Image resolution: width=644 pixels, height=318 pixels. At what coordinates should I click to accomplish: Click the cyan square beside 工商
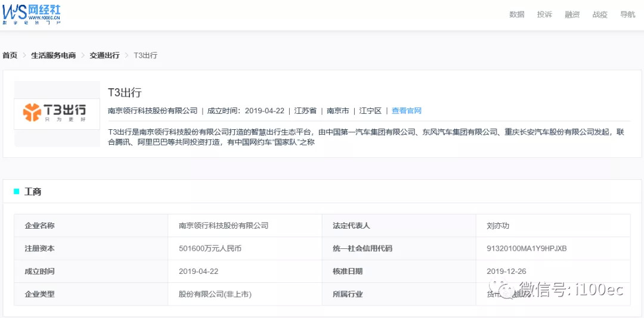[x=17, y=192]
